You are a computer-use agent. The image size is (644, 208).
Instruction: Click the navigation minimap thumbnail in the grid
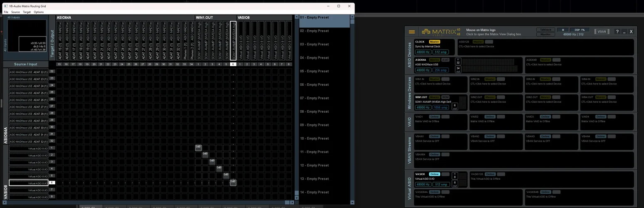click(27, 36)
